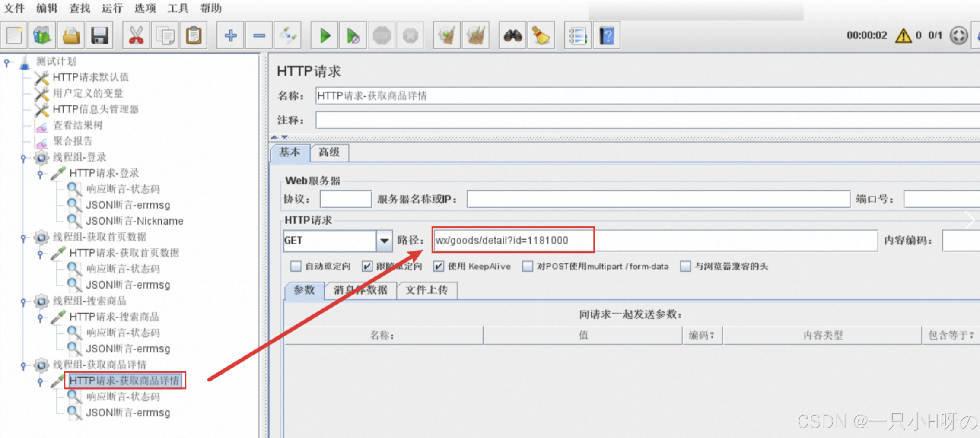Open the 帮助 menu
The width and height of the screenshot is (980, 438).
(211, 8)
